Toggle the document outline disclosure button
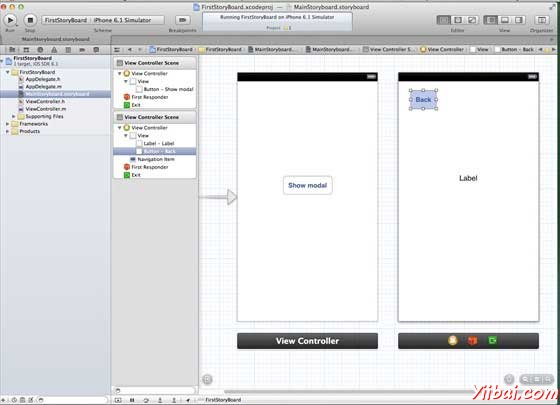 pyautogui.click(x=207, y=379)
